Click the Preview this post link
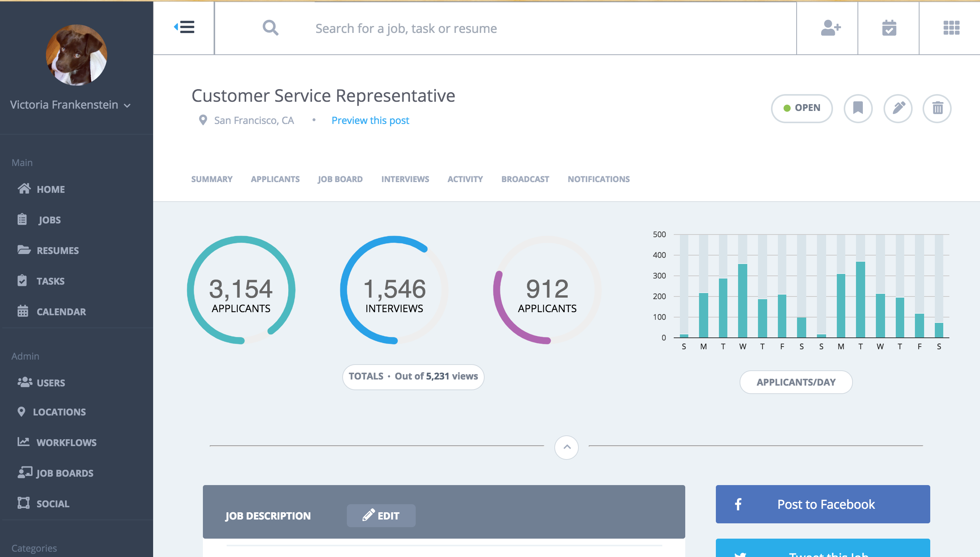 tap(370, 121)
